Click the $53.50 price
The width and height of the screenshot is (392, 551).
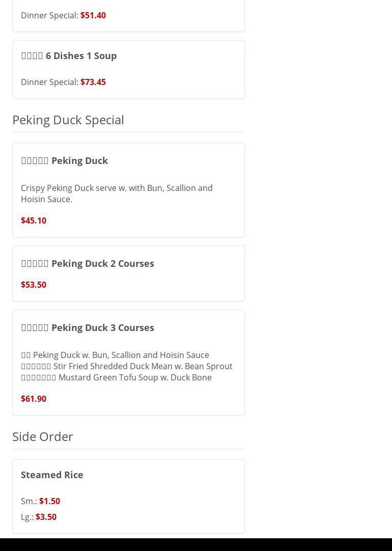[34, 285]
